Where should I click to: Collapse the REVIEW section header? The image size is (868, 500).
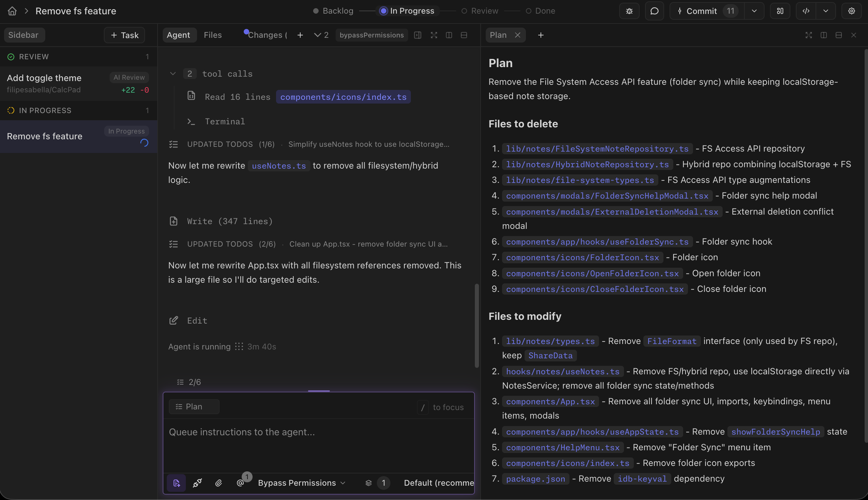tap(79, 57)
